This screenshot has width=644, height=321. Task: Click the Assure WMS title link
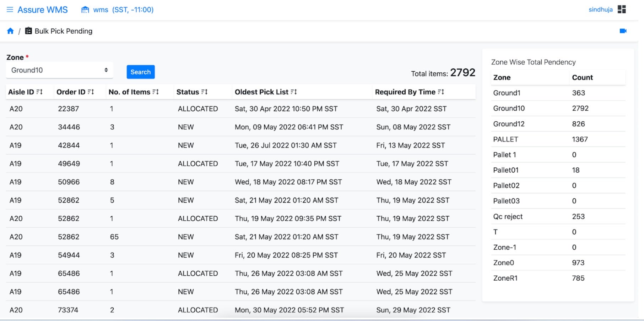pyautogui.click(x=43, y=10)
